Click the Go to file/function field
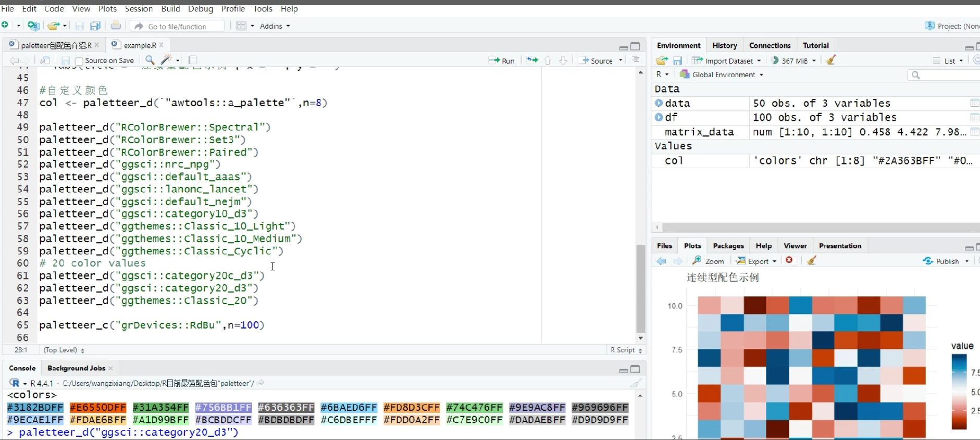 point(177,26)
